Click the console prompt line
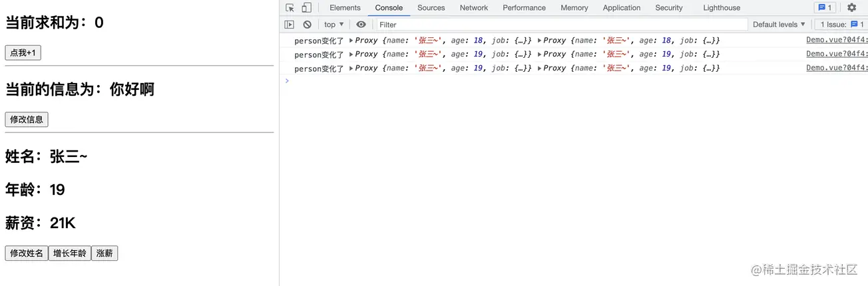This screenshot has height=286, width=868. click(574, 81)
